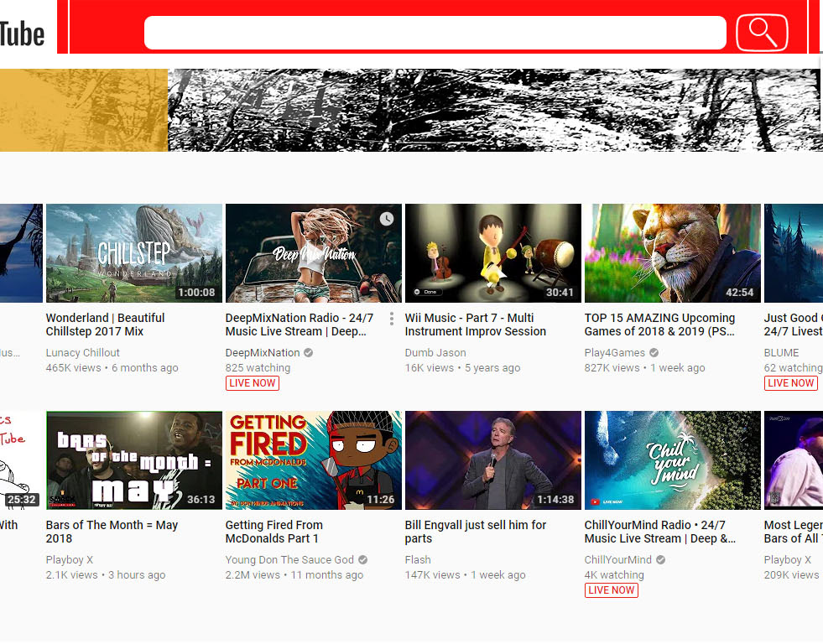
Task: Click title 'Wonderland | Beautiful Chillstep 2017 Mix'
Action: [x=105, y=325]
